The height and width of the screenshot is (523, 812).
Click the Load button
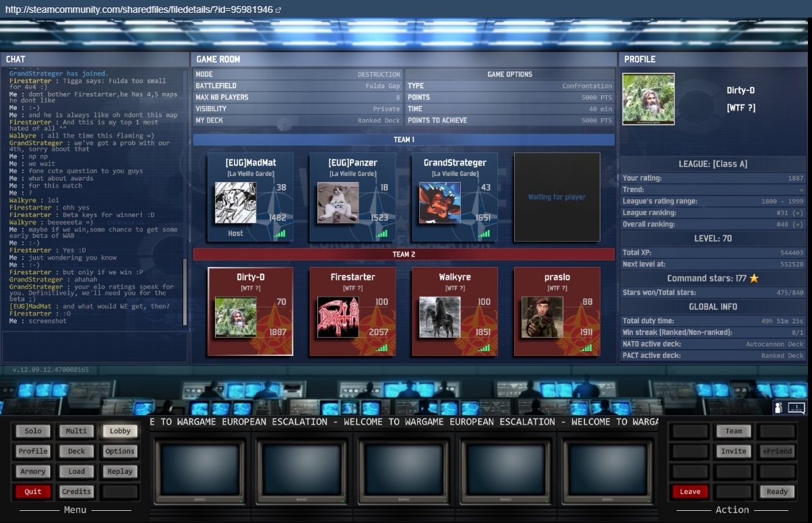pyautogui.click(x=76, y=472)
